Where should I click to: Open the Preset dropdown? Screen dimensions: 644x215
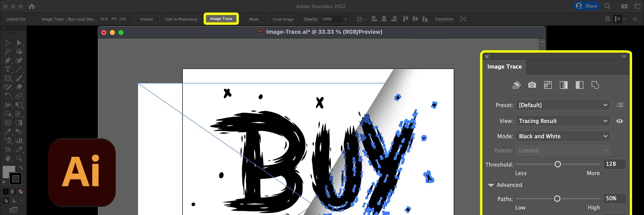click(563, 105)
